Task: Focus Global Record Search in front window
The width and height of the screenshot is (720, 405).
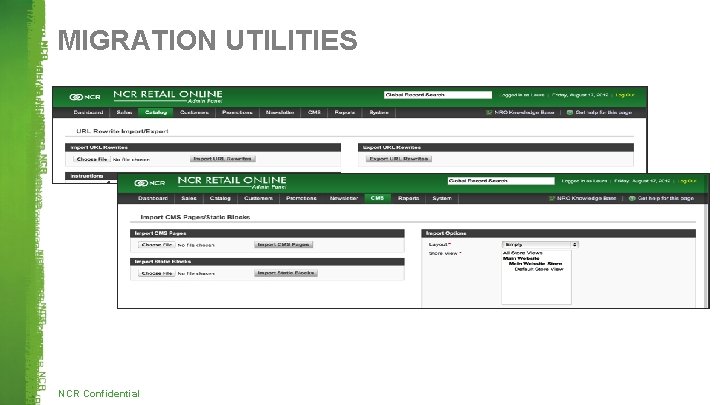Action: point(501,181)
